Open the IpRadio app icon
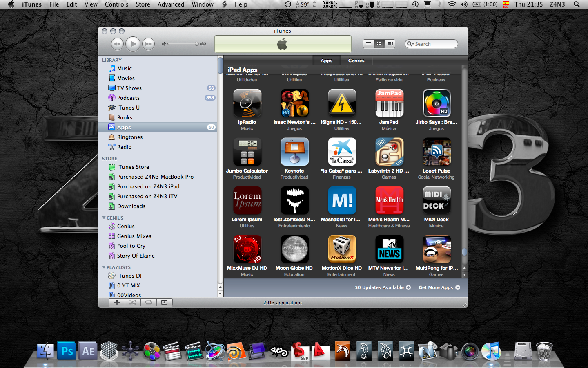This screenshot has height=368, width=588. click(247, 103)
